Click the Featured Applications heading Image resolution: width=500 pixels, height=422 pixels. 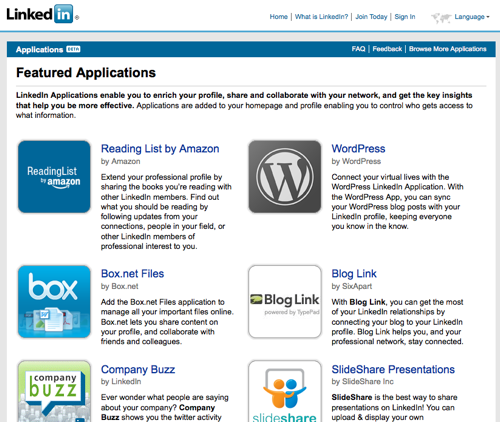(86, 73)
